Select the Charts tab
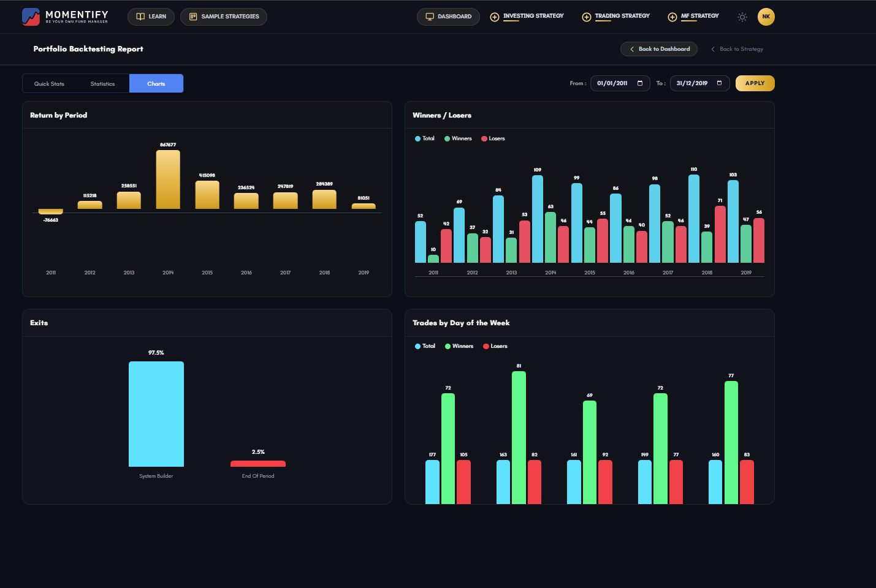Screen dimensions: 876x588 point(156,83)
